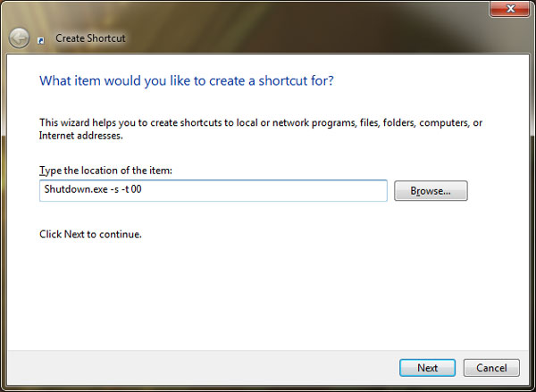The width and height of the screenshot is (536, 392).
Task: Click the Next button
Action: point(427,368)
